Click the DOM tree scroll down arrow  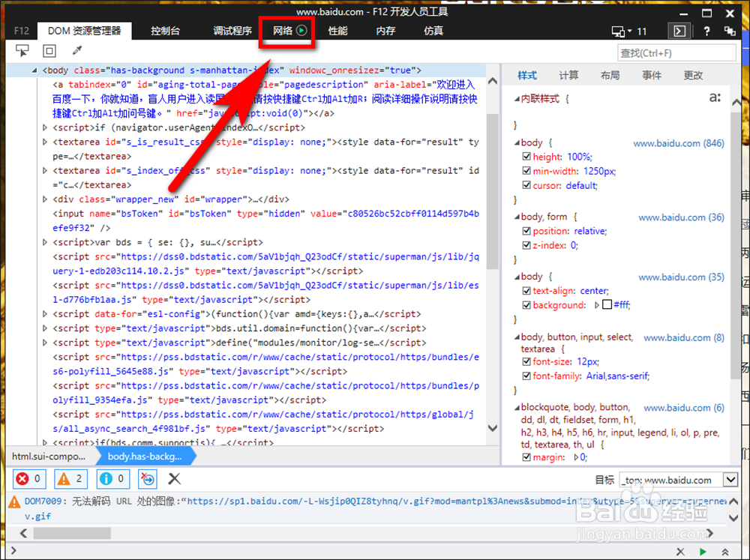point(492,427)
